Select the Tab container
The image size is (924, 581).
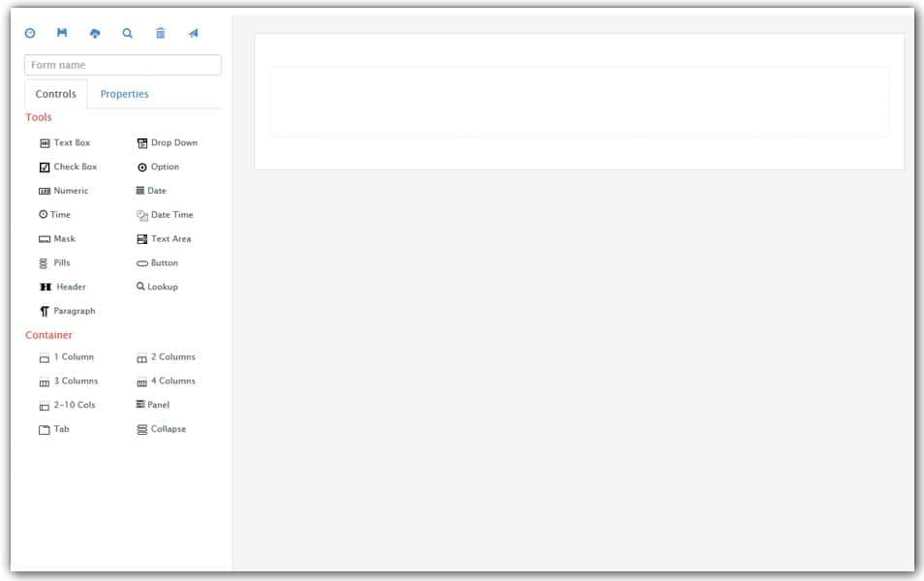(x=57, y=429)
